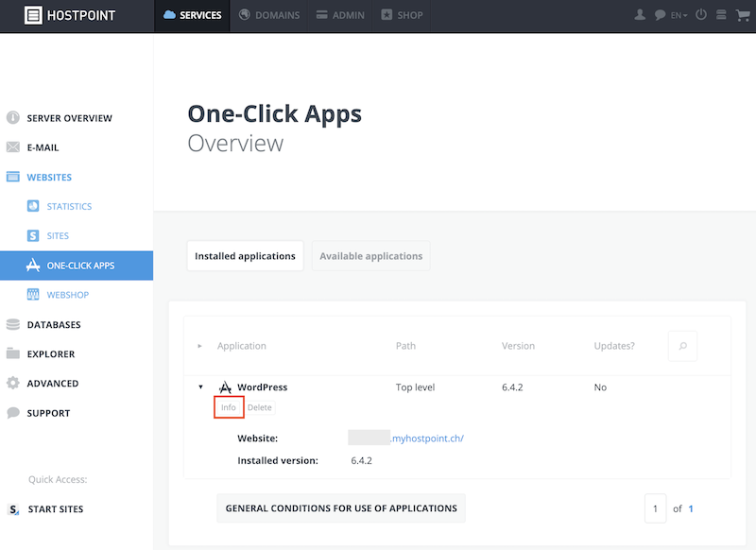Click the Support speech bubble icon
The width and height of the screenshot is (756, 550).
(x=13, y=413)
